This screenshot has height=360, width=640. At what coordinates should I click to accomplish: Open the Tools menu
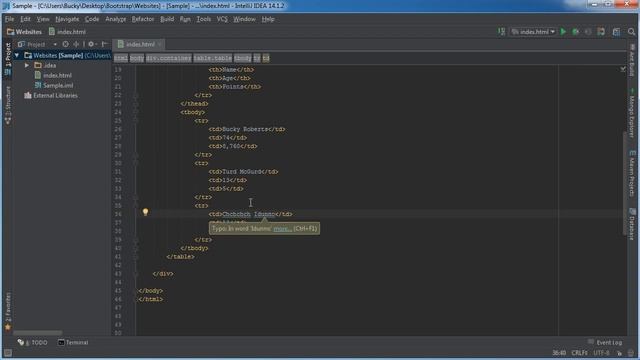pyautogui.click(x=204, y=19)
